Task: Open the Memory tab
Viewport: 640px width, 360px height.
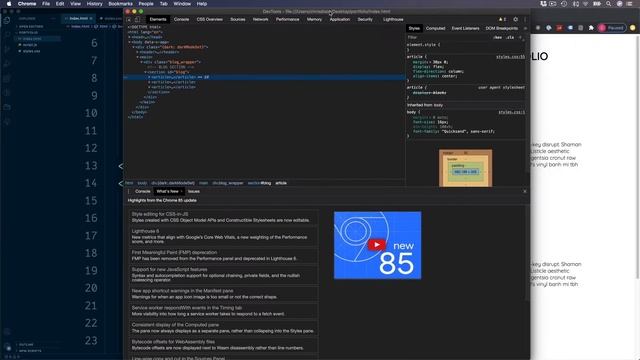Action: pyautogui.click(x=314, y=19)
